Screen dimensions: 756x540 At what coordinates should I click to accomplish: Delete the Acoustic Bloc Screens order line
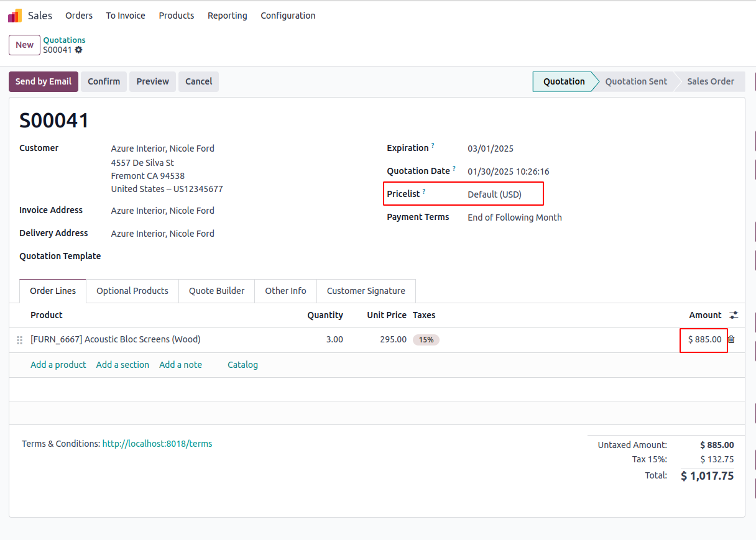731,339
